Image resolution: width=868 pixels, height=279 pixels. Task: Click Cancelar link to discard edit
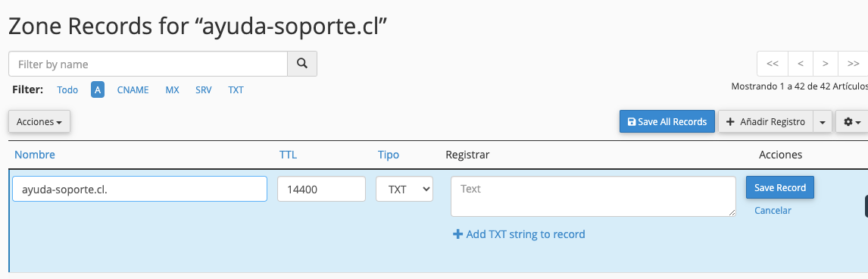773,210
